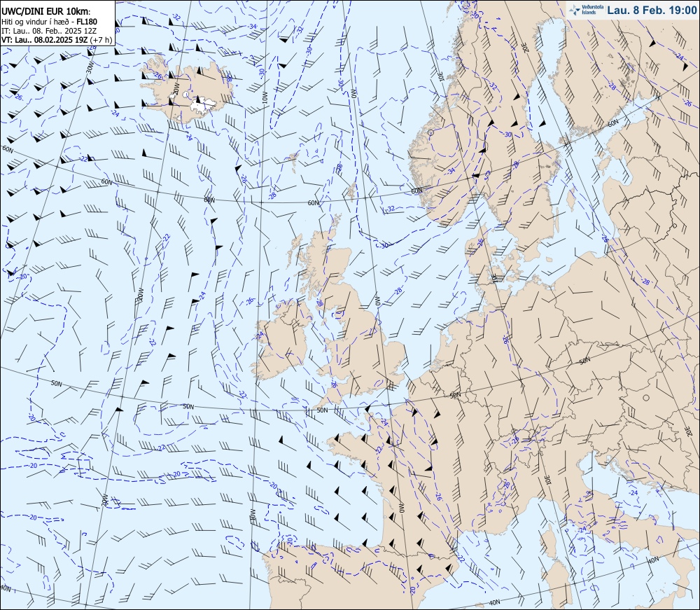Select the 'VT: Lau.. 08.02.2025 19Z (+7 h)' line
This screenshot has width=700, height=610.
tap(57, 39)
